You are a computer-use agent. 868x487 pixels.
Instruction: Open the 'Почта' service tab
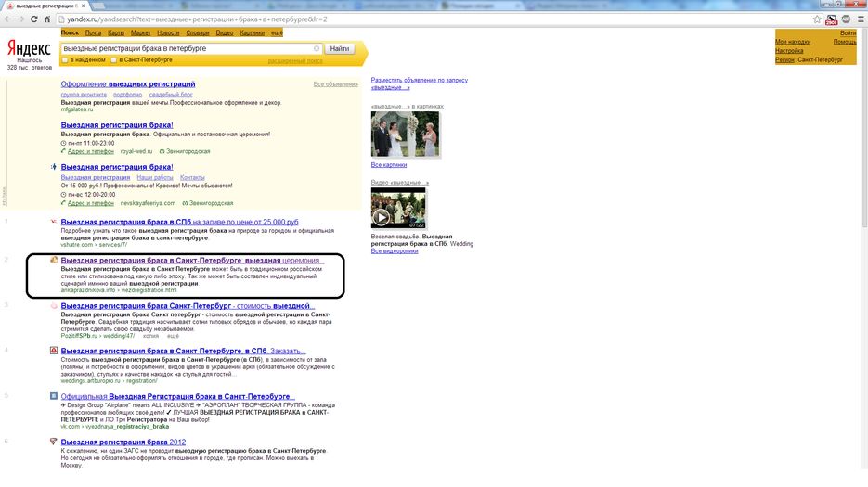pyautogui.click(x=93, y=32)
